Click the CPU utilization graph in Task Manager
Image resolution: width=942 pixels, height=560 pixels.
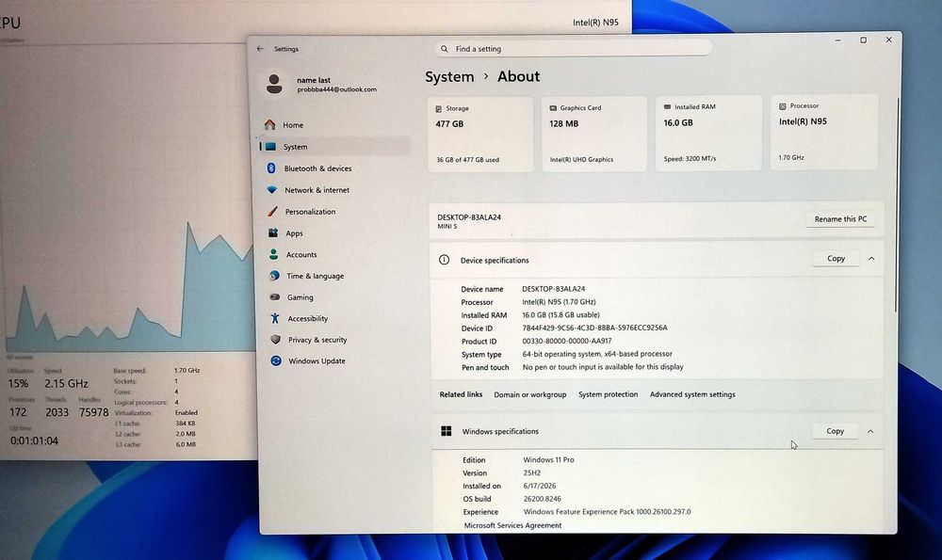tap(129, 198)
